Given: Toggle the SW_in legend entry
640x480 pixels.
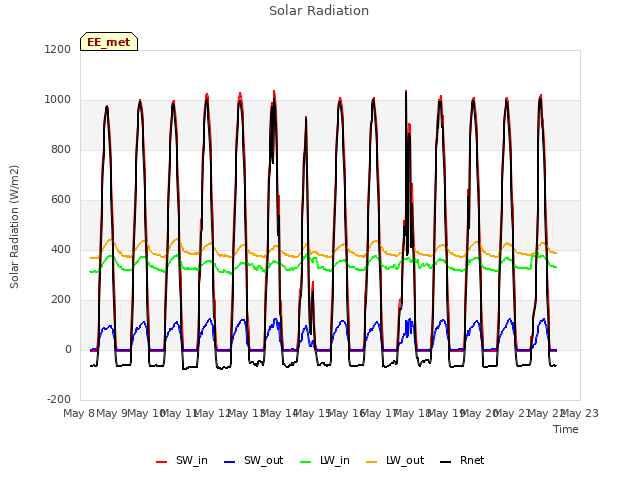Looking at the screenshot, I should point(182,461).
